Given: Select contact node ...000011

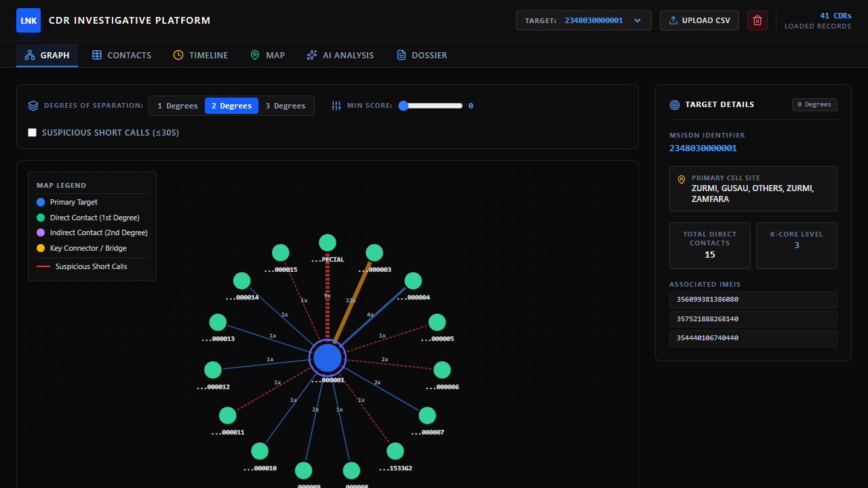Looking at the screenshot, I should [x=228, y=415].
